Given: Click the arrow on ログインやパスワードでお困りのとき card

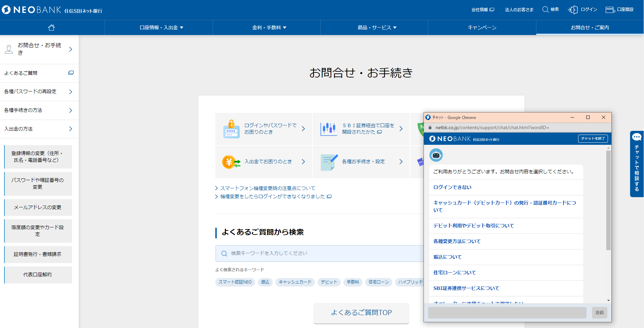Looking at the screenshot, I should pyautogui.click(x=303, y=129).
